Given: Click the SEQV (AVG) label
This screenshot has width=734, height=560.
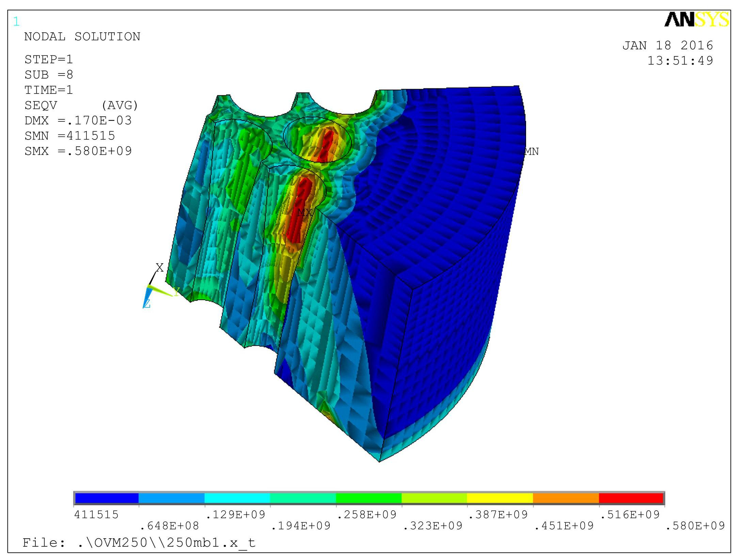Looking at the screenshot, I should point(81,105).
